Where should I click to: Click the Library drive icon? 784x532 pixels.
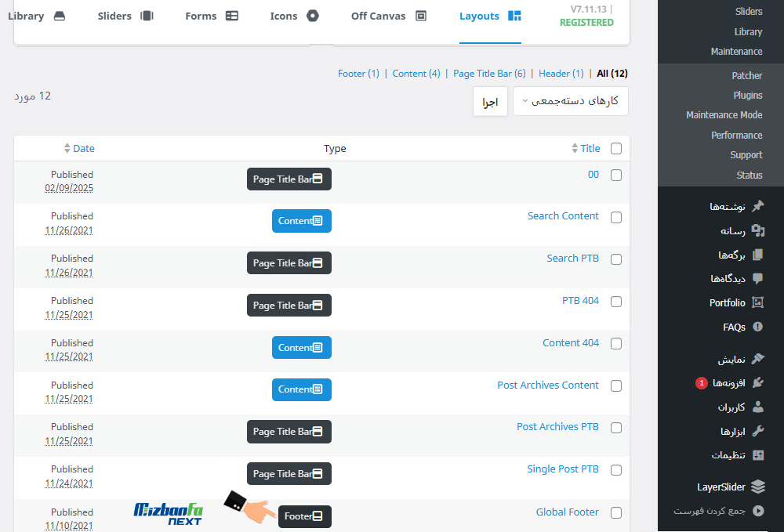[60, 16]
